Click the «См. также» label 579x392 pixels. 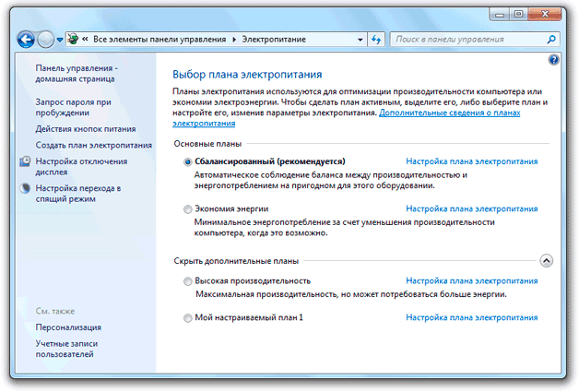(55, 311)
